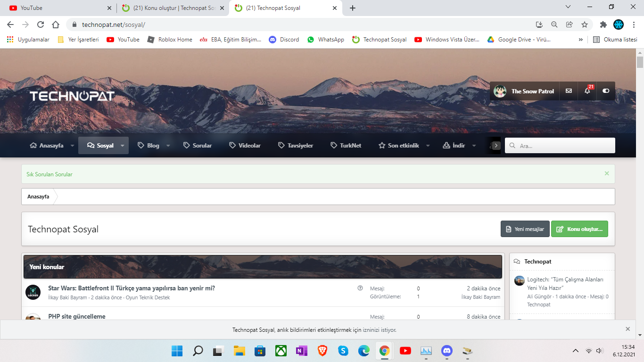Viewport: 644px width, 362px height.
Task: Expand the İndir dropdown arrow
Action: pos(474,146)
